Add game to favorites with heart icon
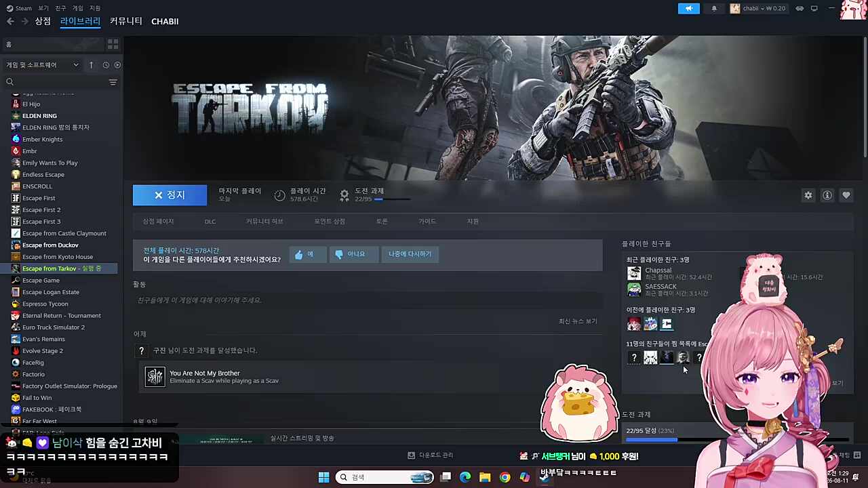The image size is (868, 488). (846, 195)
